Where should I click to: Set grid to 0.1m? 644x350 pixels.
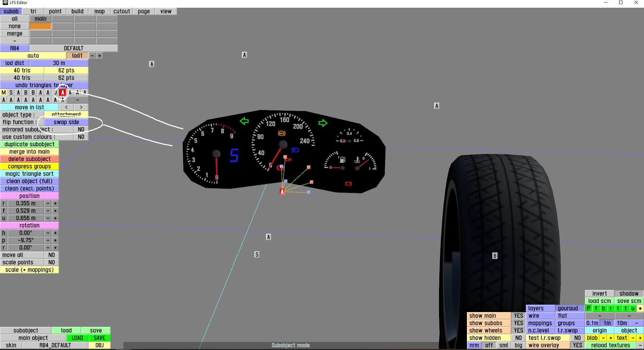tap(592, 323)
